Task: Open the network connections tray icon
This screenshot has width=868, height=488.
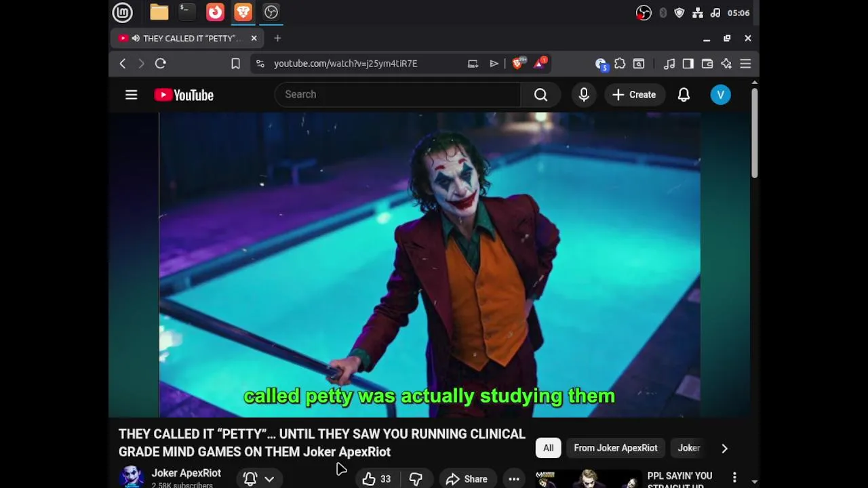Action: point(698,13)
